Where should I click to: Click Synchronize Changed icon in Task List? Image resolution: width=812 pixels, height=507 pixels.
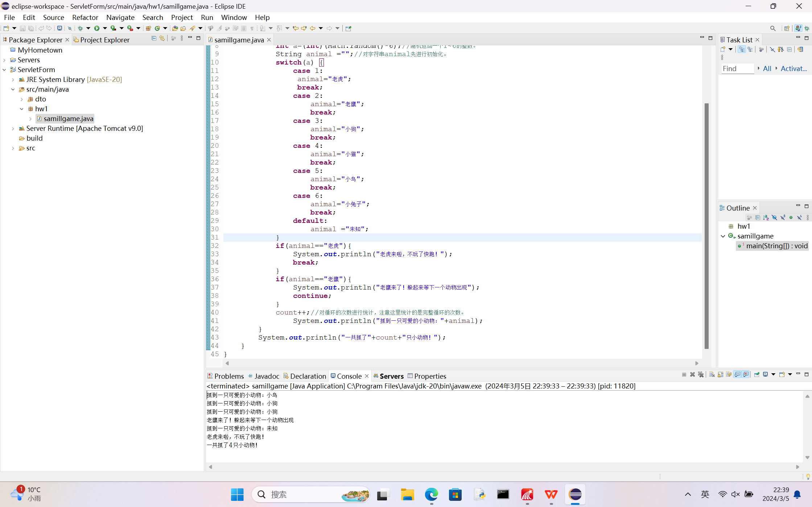(800, 49)
